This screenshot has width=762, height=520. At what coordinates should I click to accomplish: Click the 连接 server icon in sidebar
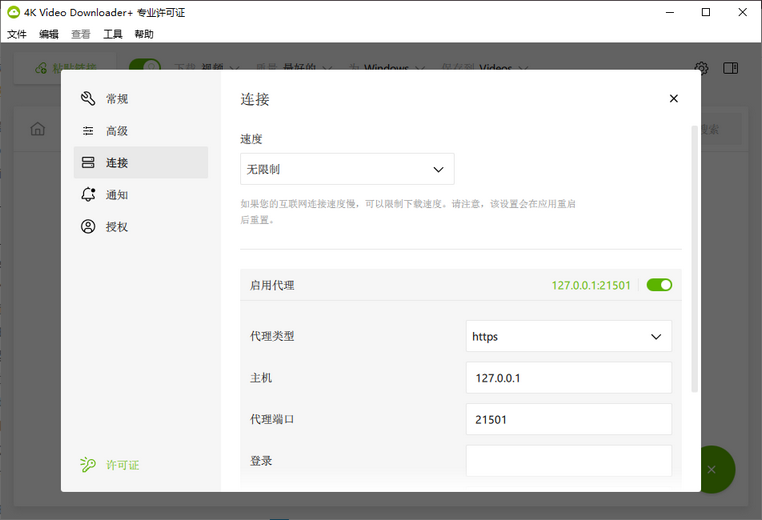pyautogui.click(x=88, y=163)
